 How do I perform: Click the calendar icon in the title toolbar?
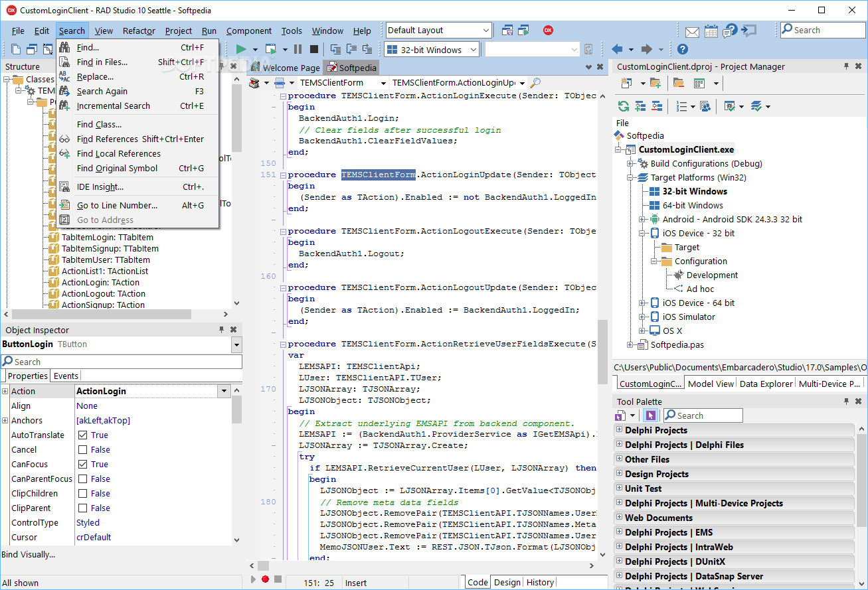point(711,31)
